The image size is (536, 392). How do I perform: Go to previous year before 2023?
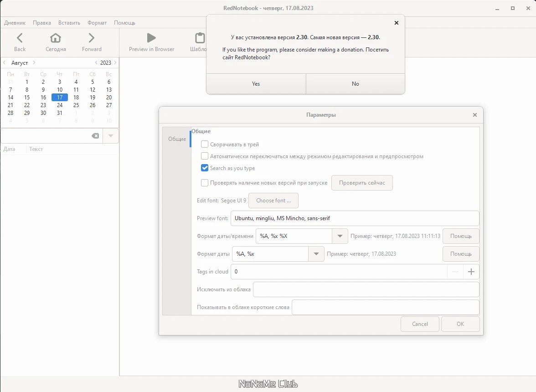96,62
